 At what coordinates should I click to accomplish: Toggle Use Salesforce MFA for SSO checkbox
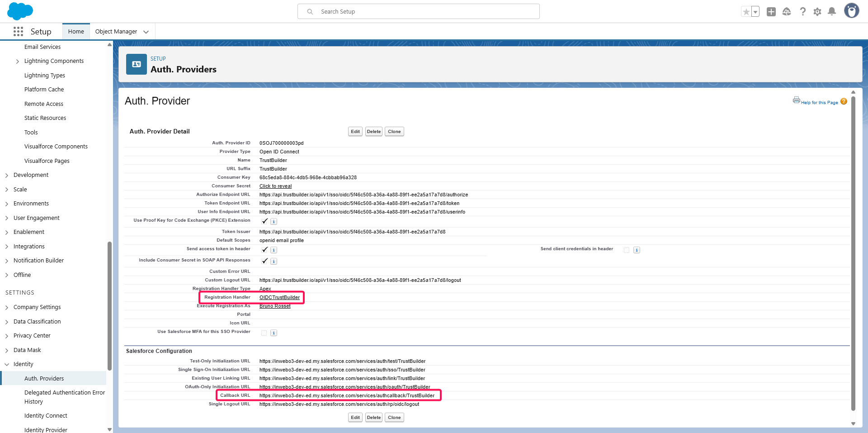point(264,333)
